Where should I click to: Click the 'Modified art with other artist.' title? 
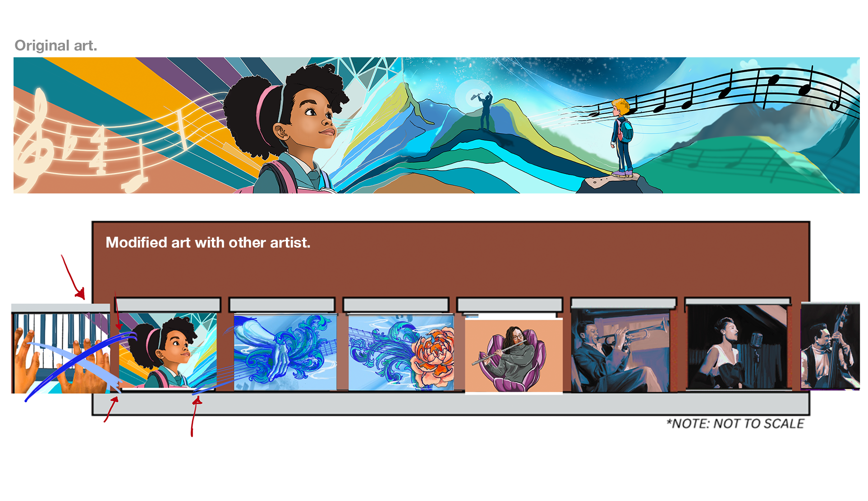pos(208,243)
